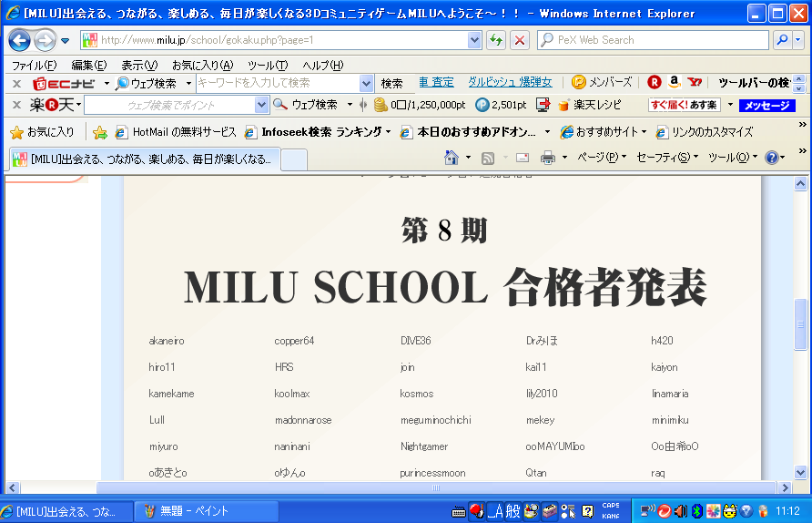Click the Print icon in command bar
The width and height of the screenshot is (812, 523).
coord(548,158)
